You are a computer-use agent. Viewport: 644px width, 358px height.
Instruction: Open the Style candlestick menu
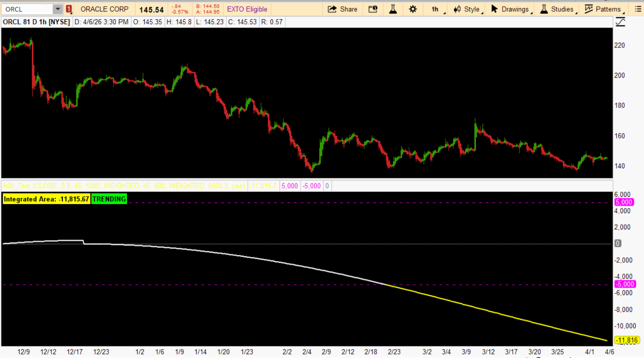coord(467,9)
